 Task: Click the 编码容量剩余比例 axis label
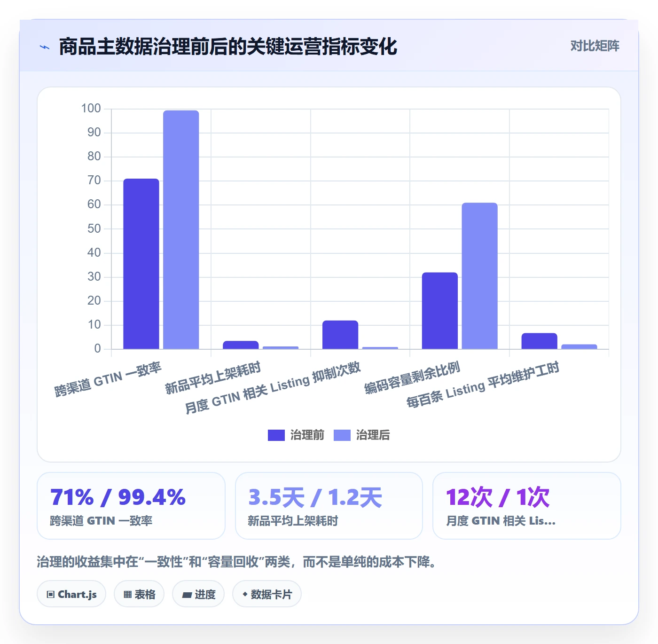[x=412, y=378]
